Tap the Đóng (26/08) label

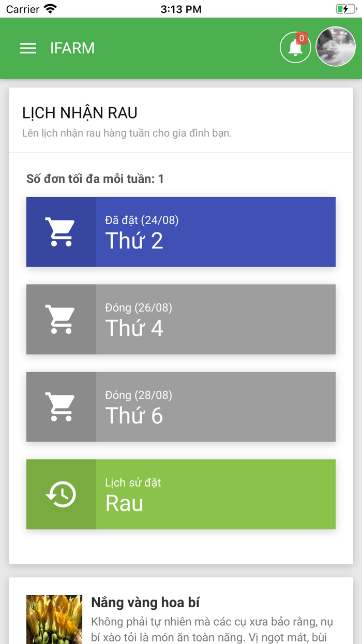[x=139, y=308]
